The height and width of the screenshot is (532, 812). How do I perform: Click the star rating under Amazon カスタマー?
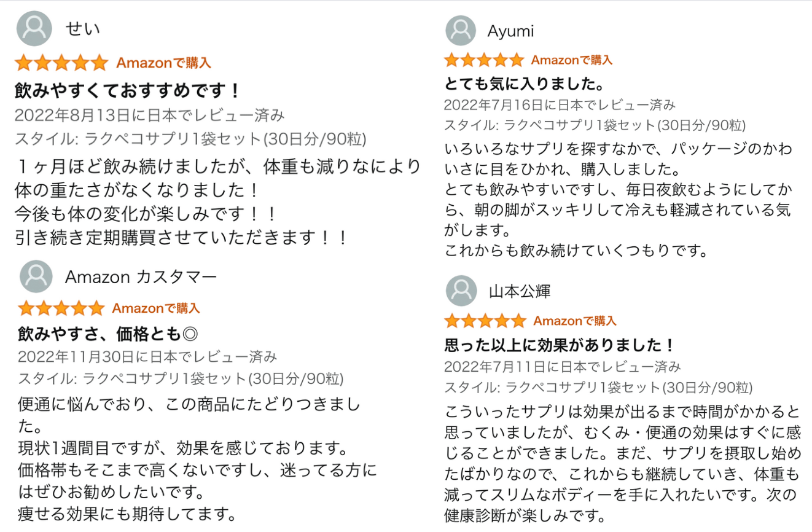tap(61, 308)
